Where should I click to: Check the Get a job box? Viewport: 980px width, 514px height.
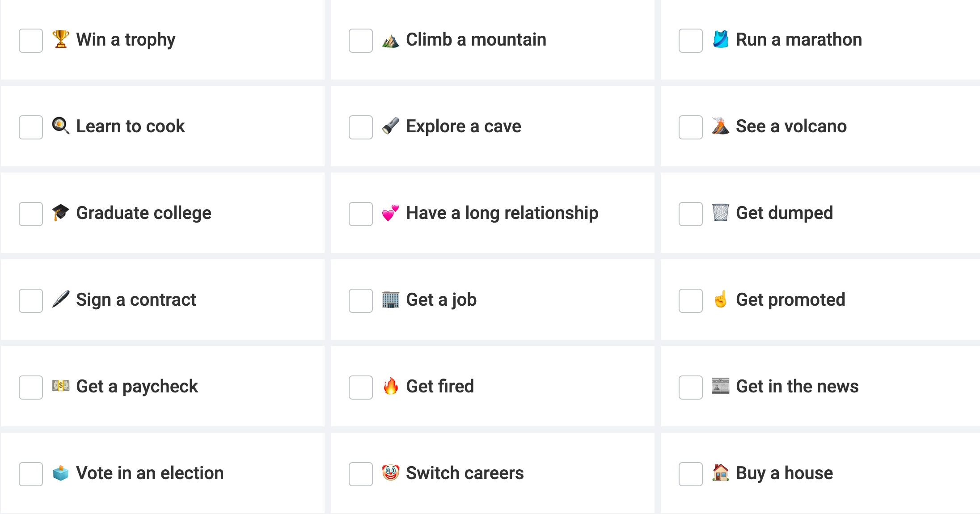[361, 301]
